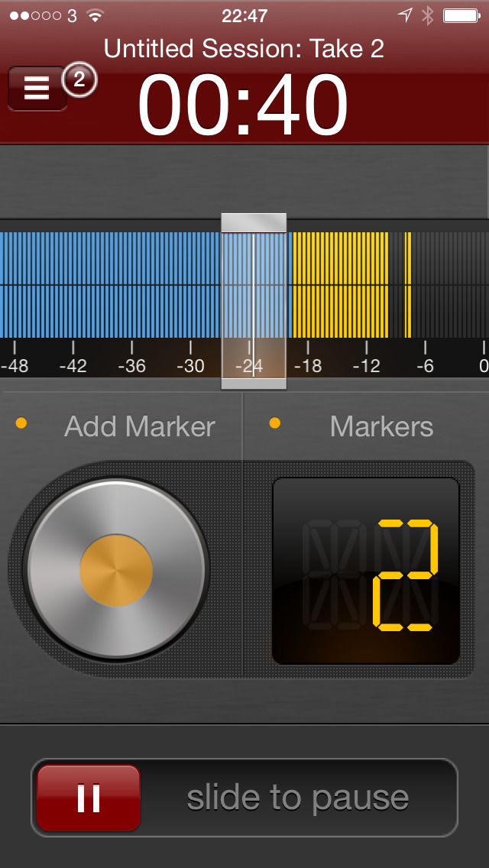Open the hamburger menu button
This screenshot has width=489, height=868.
coord(37,89)
